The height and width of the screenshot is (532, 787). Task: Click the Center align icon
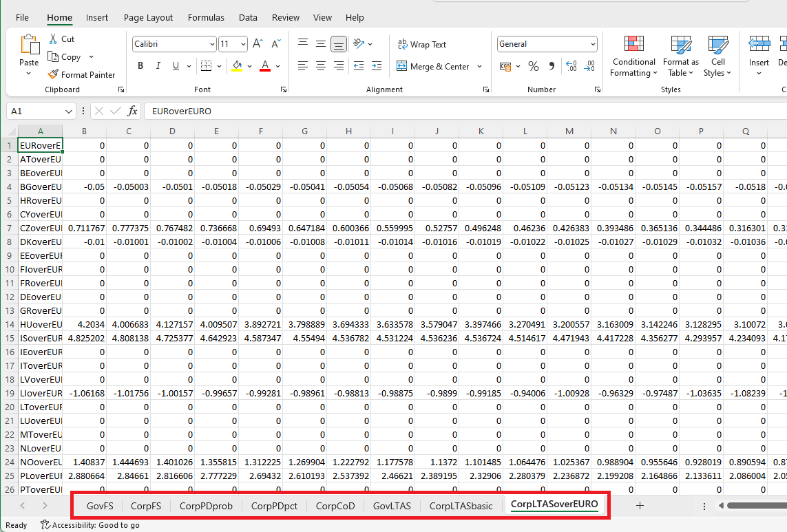(x=320, y=66)
